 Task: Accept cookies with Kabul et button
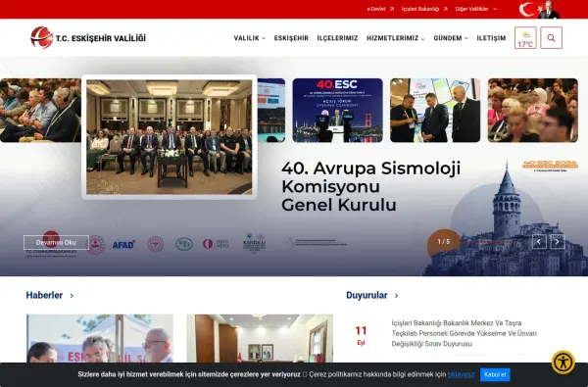click(495, 374)
